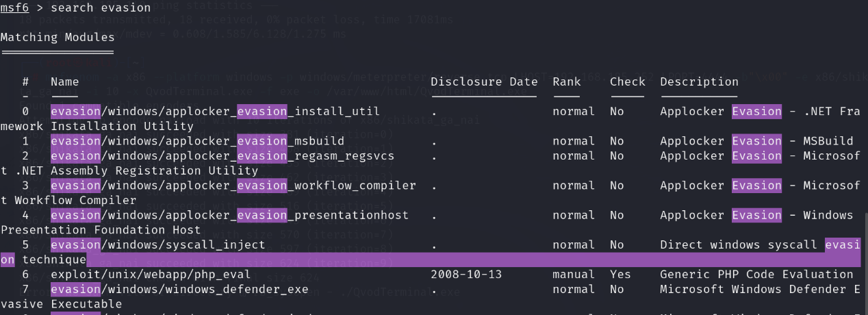
Task: Click description 'Microsoft Windows Defender E'
Action: pyautogui.click(x=761, y=289)
